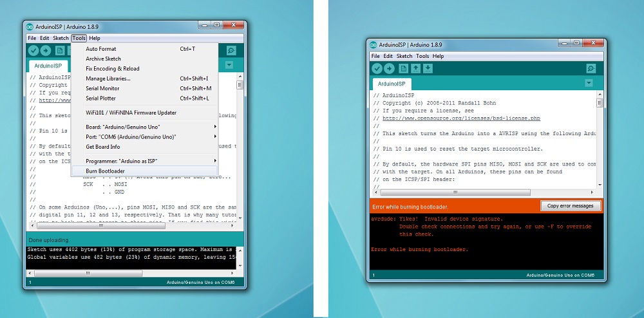The image size is (644, 318).
Task: Click "Error while burning bootloader." orange status
Action: 410,207
